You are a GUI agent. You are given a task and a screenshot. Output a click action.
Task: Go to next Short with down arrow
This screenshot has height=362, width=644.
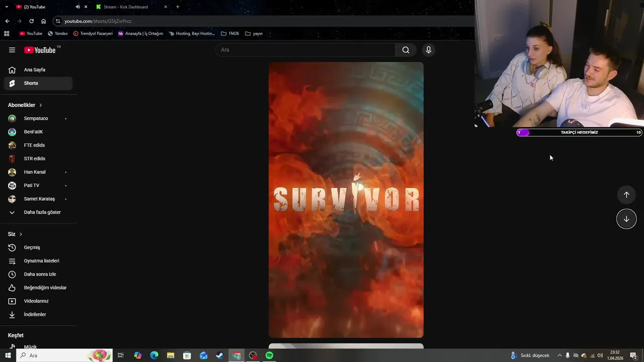pyautogui.click(x=626, y=219)
